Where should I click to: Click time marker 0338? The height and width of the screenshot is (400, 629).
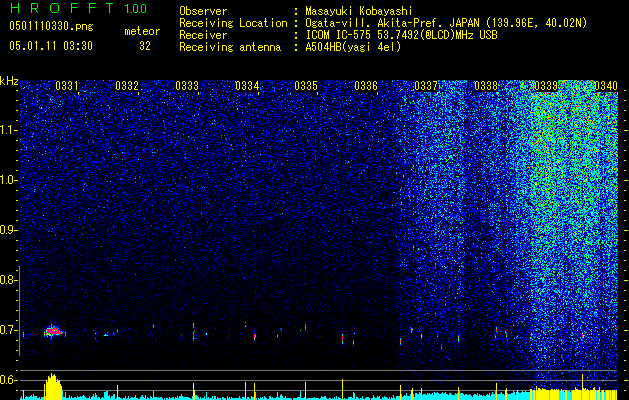[486, 86]
